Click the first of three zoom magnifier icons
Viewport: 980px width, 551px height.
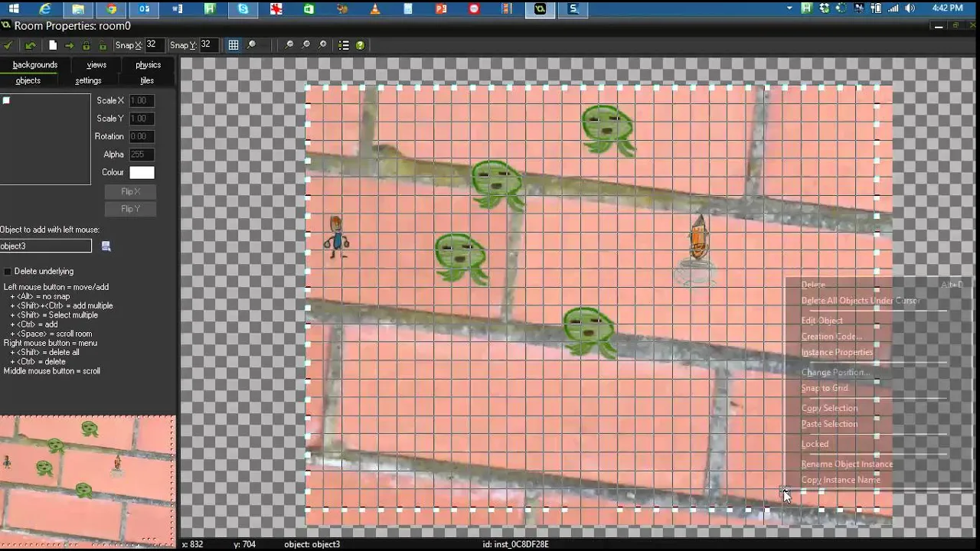pyautogui.click(x=289, y=45)
